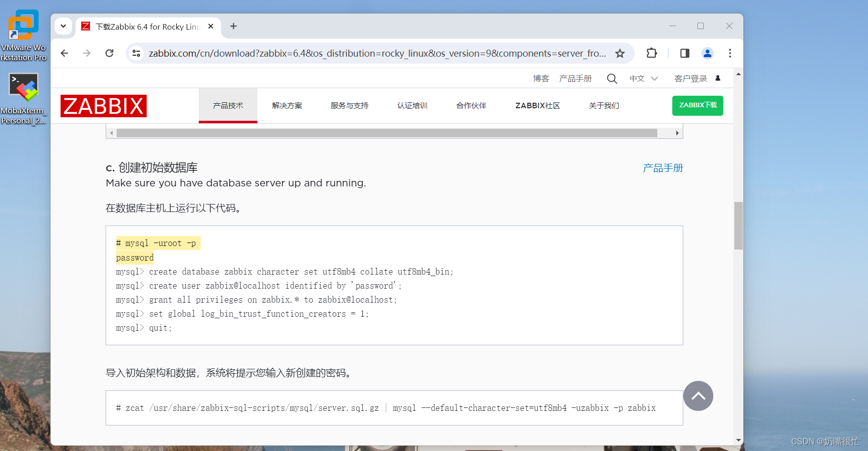Screen dimensions: 868x451
Task: Click the 'mysql> quit;' line
Action: pyautogui.click(x=144, y=328)
